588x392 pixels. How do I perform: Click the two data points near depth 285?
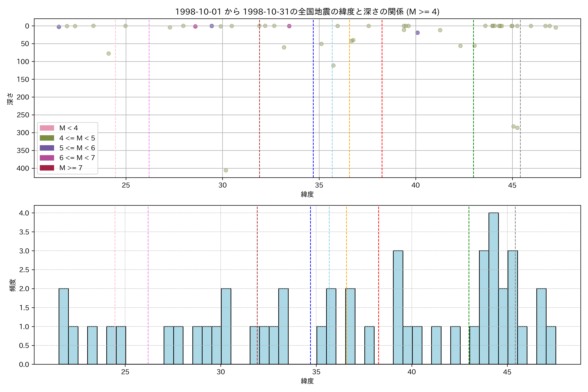click(515, 127)
